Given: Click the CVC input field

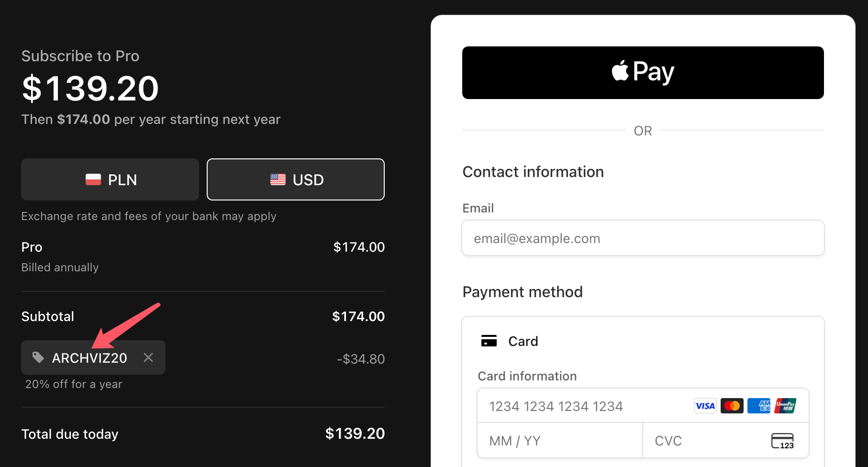Looking at the screenshot, I should coord(726,441).
